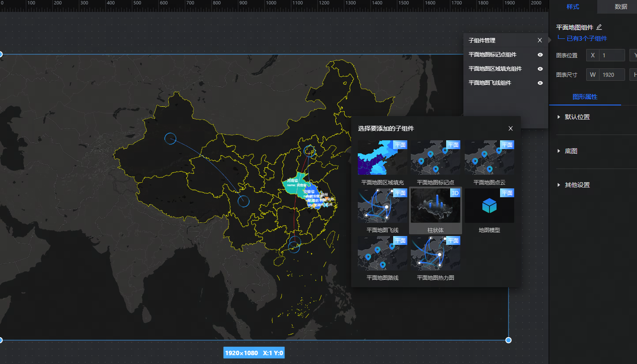The image size is (637, 364).
Task: Hide the 平面地图飞线组件 subcomponent
Action: 540,83
